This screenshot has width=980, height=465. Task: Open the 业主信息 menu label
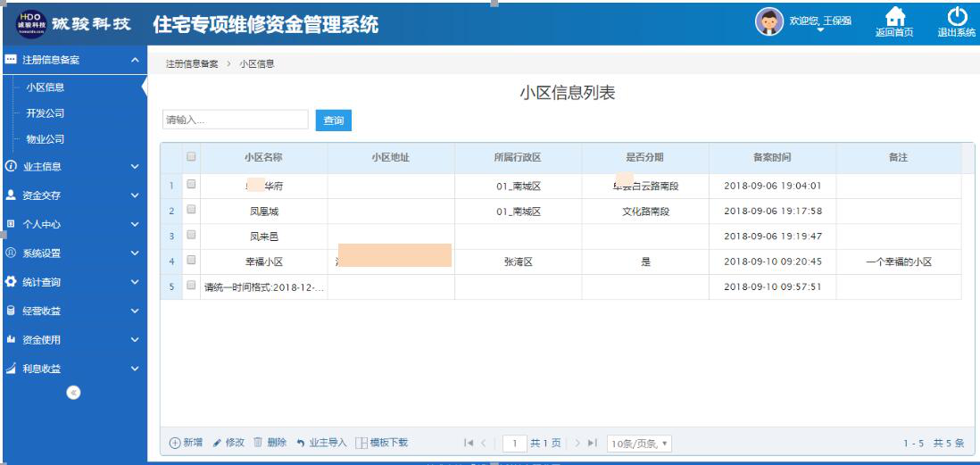click(x=42, y=167)
